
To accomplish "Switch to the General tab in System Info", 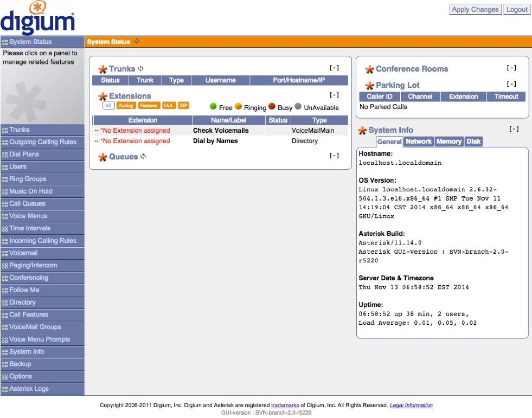I will coord(389,142).
